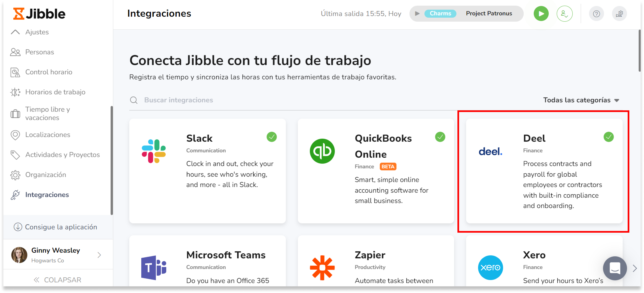Viewport: 644px width, 293px height.
Task: Select Localizaciones in the sidebar
Action: coord(47,135)
